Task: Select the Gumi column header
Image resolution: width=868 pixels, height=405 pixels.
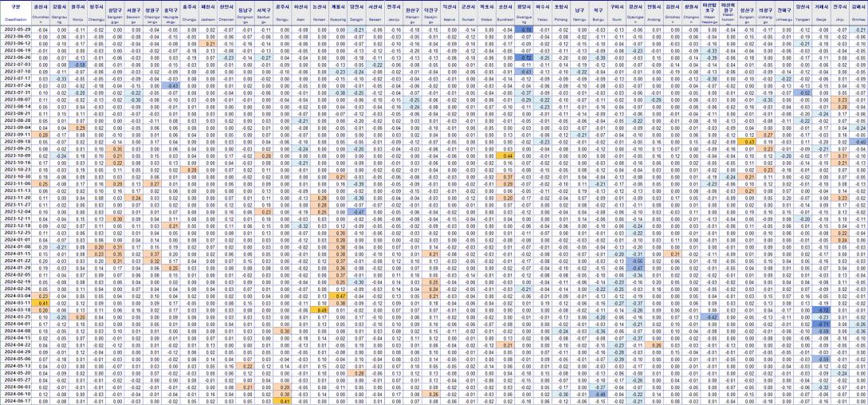Action: 617,14
